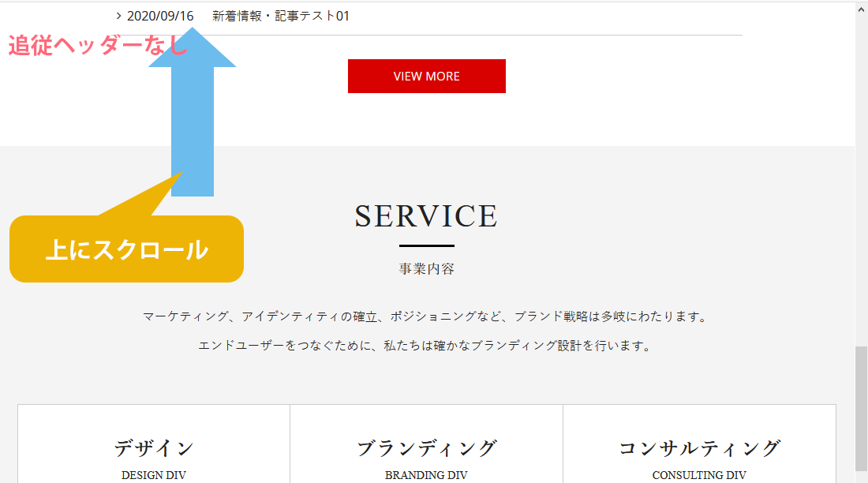Click the SERVICE section heading
Image resolution: width=868 pixels, height=483 pixels.
(x=426, y=216)
